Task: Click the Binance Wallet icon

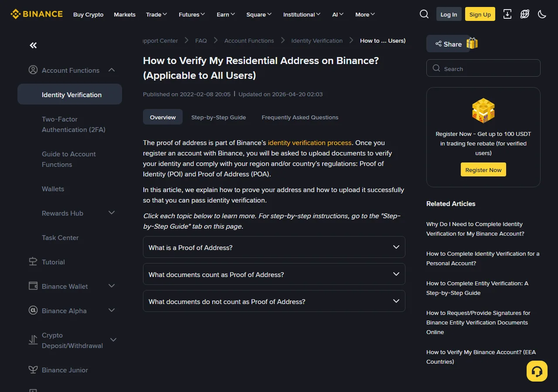Action: coord(33,286)
